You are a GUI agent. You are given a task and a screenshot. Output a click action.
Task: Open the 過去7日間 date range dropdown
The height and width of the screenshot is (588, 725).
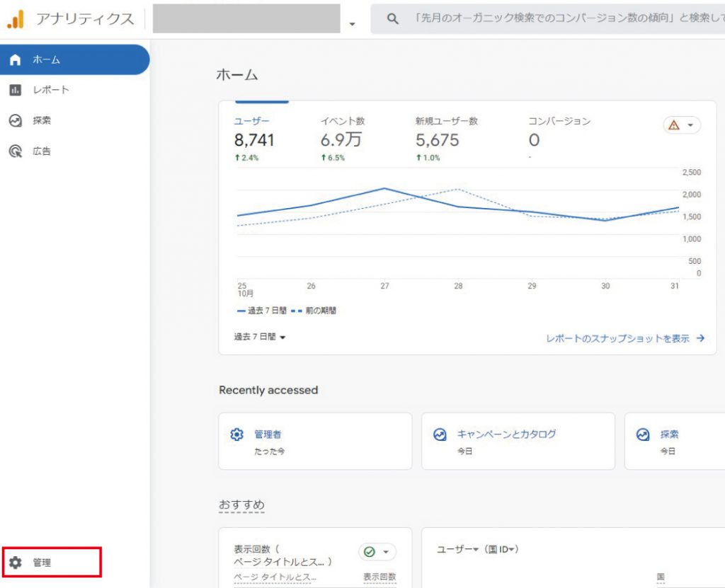point(259,337)
